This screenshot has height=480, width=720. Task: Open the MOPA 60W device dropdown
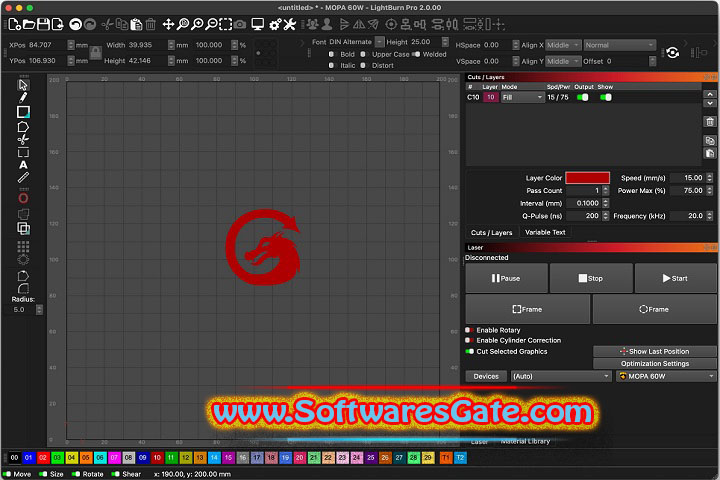point(666,376)
